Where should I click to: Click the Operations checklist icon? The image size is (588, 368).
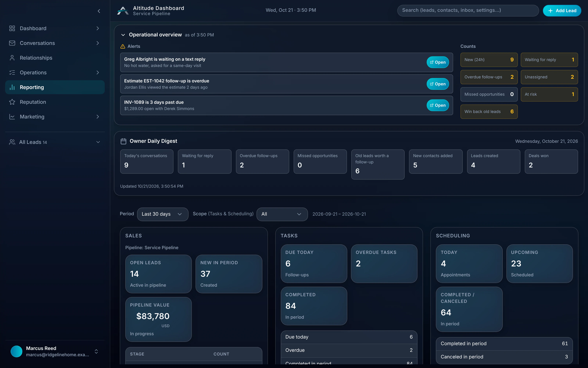[12, 72]
